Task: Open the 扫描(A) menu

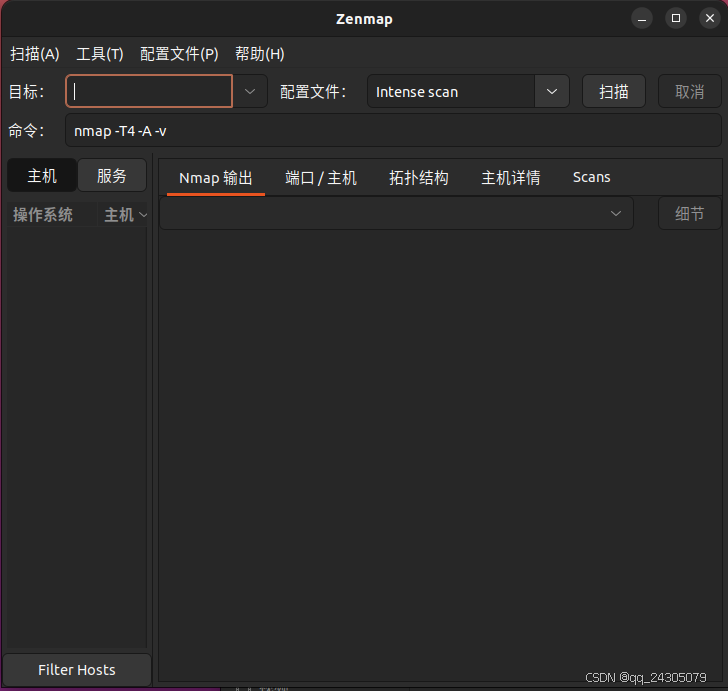Action: 35,54
